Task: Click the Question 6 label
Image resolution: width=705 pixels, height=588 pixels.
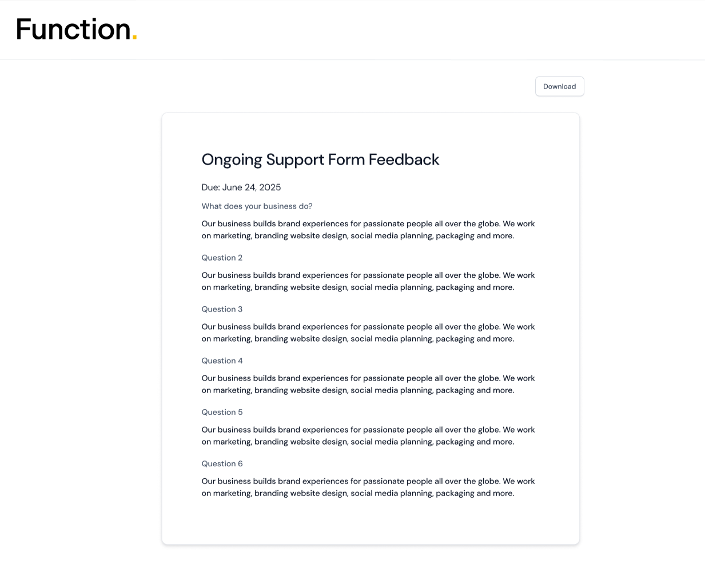Action: point(222,463)
